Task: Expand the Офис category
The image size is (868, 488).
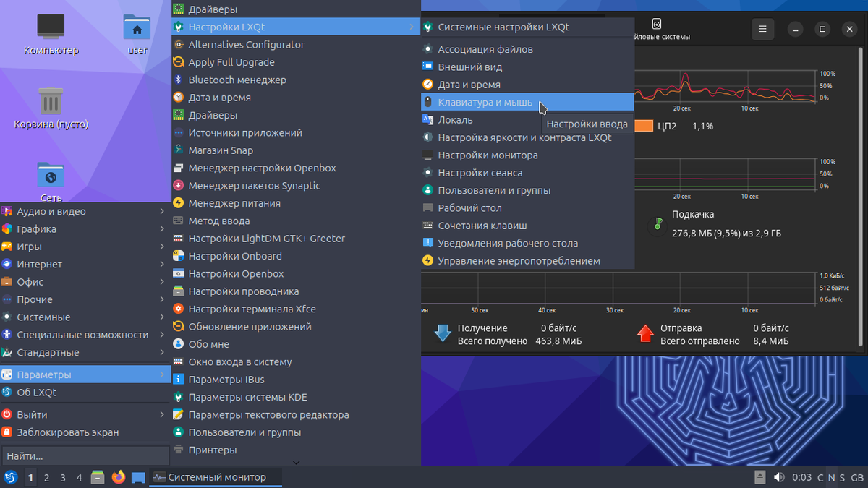Action: pyautogui.click(x=85, y=282)
